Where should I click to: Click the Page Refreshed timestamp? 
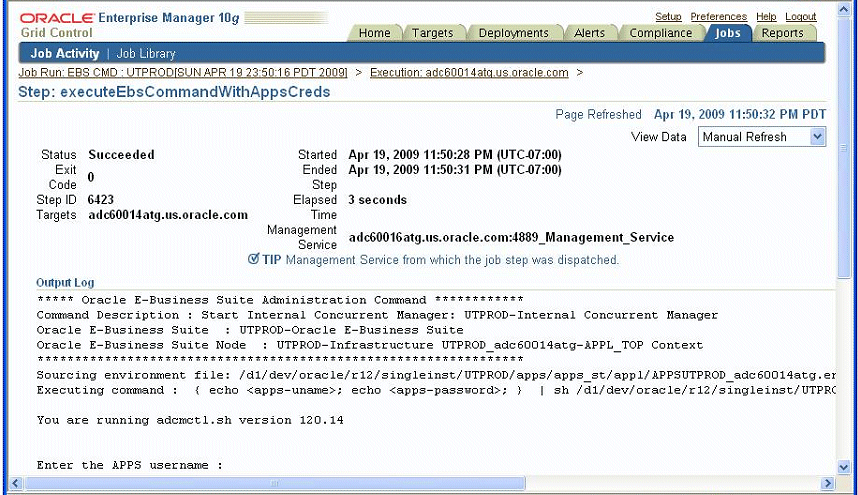pos(740,114)
